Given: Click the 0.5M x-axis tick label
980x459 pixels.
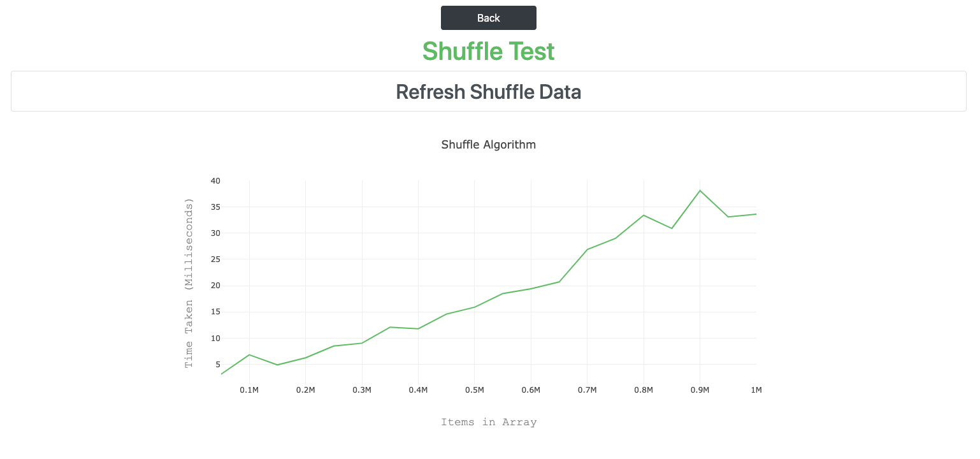Looking at the screenshot, I should pyautogui.click(x=474, y=390).
